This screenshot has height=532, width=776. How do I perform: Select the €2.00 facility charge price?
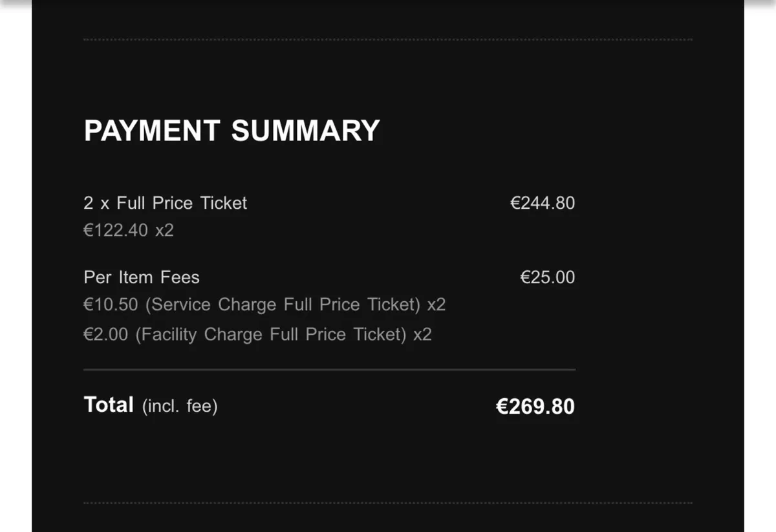tap(105, 334)
